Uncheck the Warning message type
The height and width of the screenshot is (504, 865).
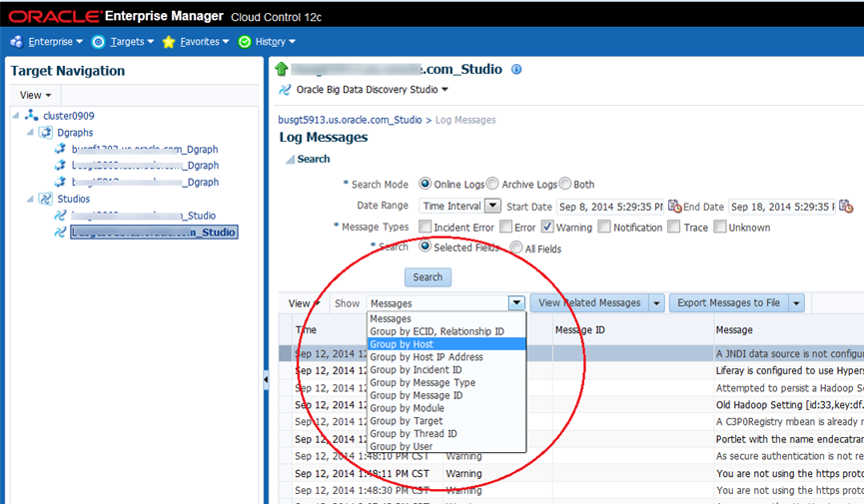[547, 227]
